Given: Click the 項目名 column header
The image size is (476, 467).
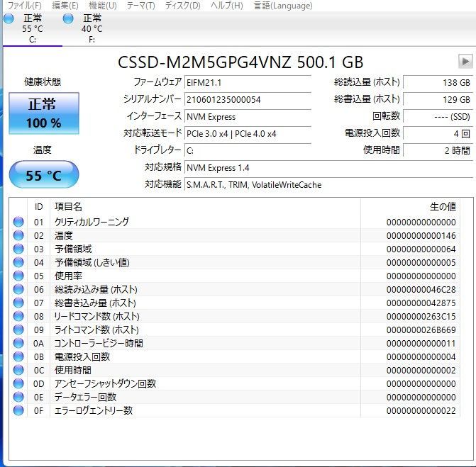Looking at the screenshot, I should click(x=205, y=207).
